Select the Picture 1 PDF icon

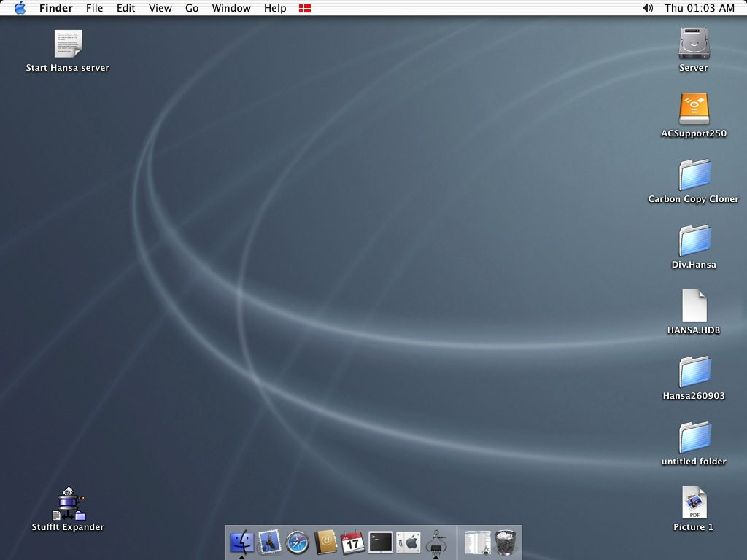pyautogui.click(x=694, y=502)
